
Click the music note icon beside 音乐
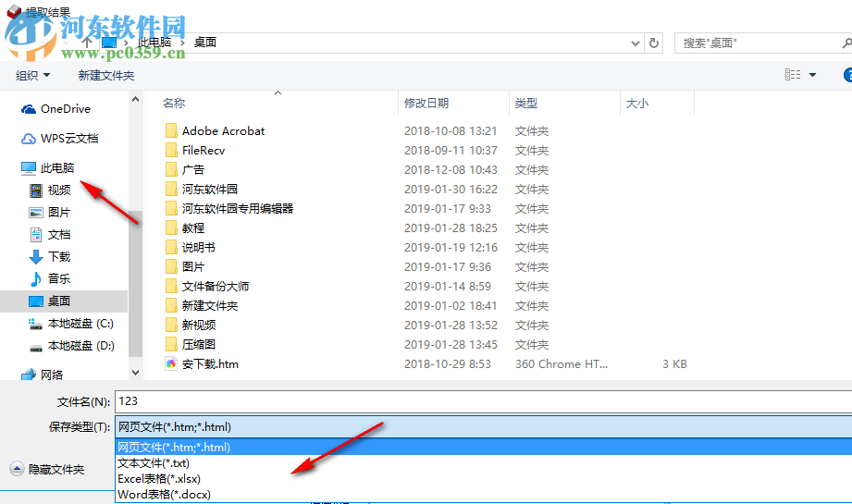(36, 279)
